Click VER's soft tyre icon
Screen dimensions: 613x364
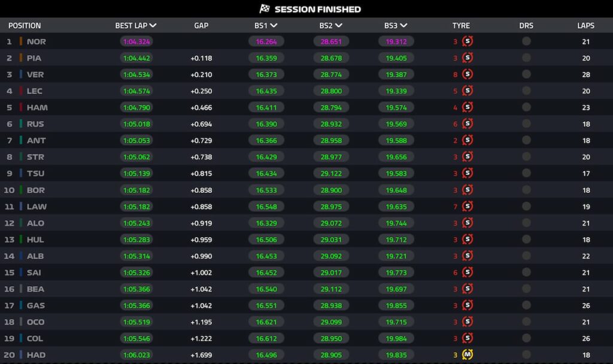(x=467, y=74)
